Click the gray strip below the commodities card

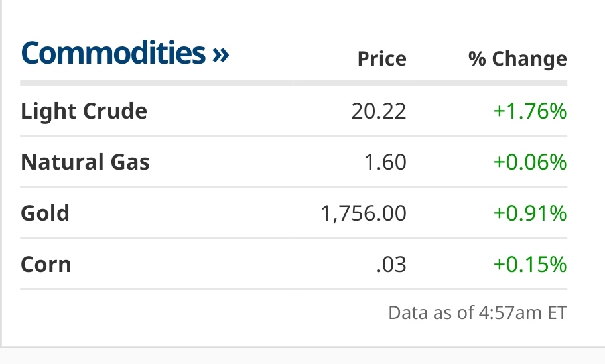(x=302, y=356)
